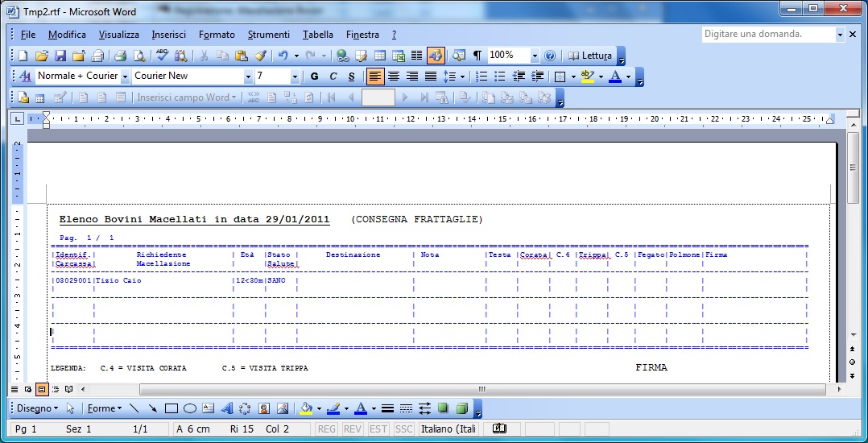Screen dimensions: 868x443
Task: Save the document with floppy icon
Action: (x=60, y=56)
